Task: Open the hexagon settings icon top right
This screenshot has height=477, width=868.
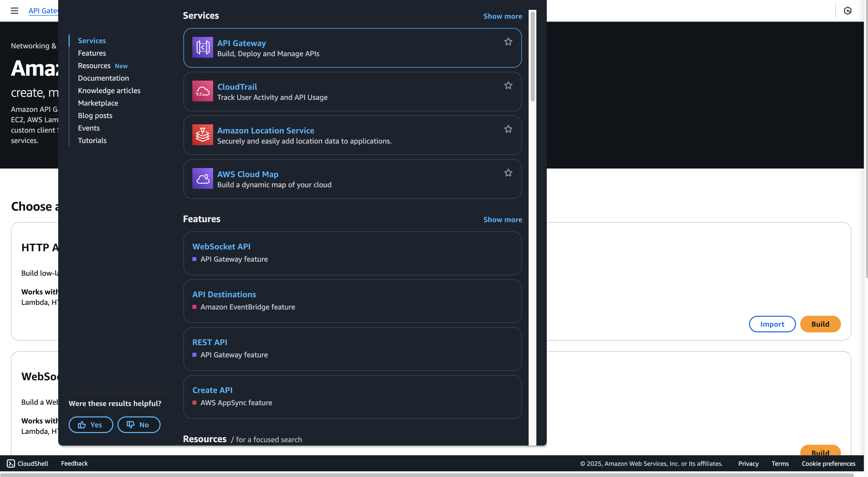Action: click(x=848, y=11)
